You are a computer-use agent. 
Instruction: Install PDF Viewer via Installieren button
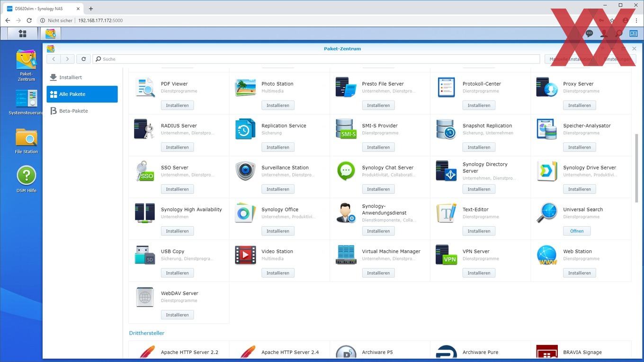[x=177, y=105]
